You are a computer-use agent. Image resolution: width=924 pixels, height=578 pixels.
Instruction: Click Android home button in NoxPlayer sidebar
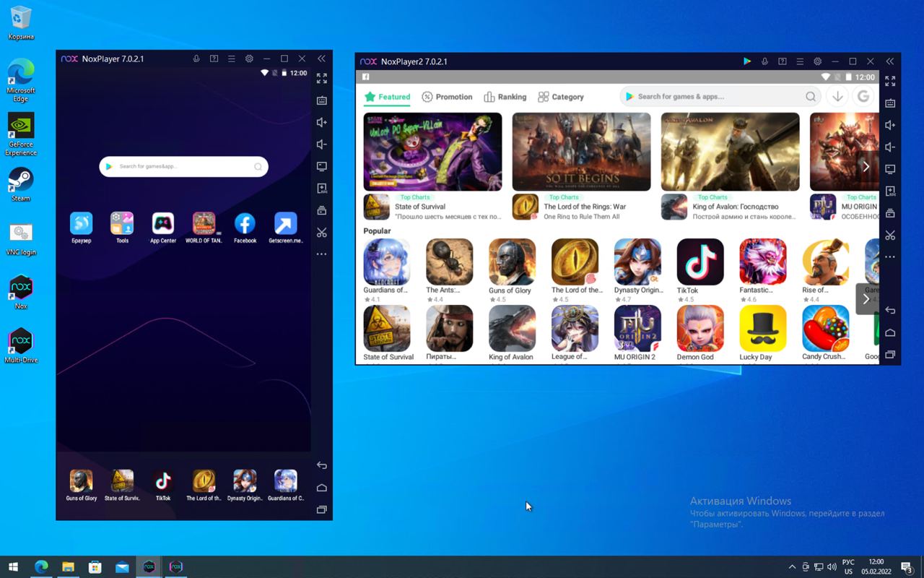(322, 488)
